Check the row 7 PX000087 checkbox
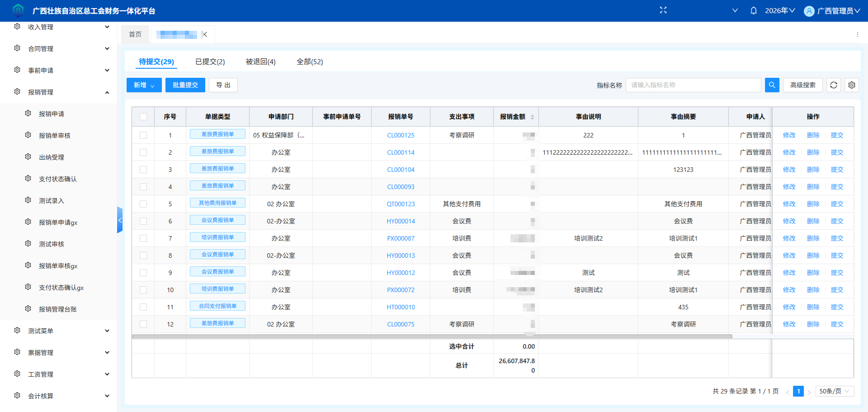This screenshot has width=868, height=412. click(143, 238)
